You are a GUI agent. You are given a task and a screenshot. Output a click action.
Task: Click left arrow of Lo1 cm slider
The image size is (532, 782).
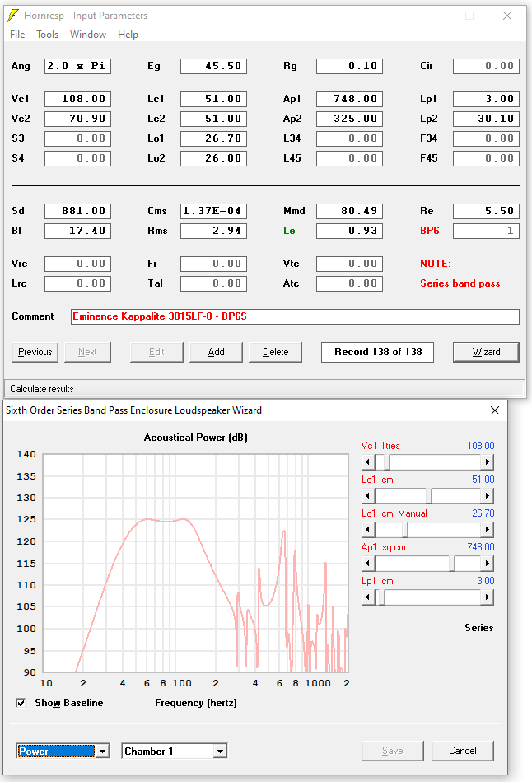[x=368, y=530]
